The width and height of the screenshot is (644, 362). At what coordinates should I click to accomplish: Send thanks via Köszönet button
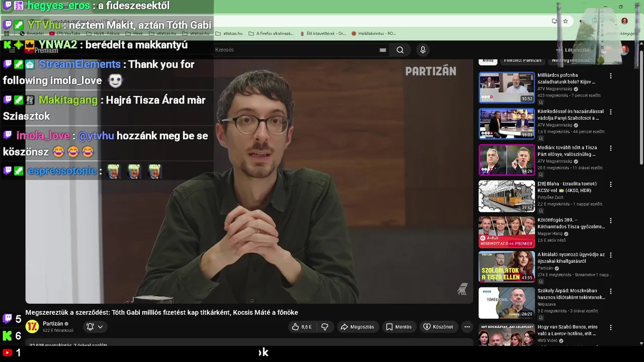pyautogui.click(x=438, y=327)
